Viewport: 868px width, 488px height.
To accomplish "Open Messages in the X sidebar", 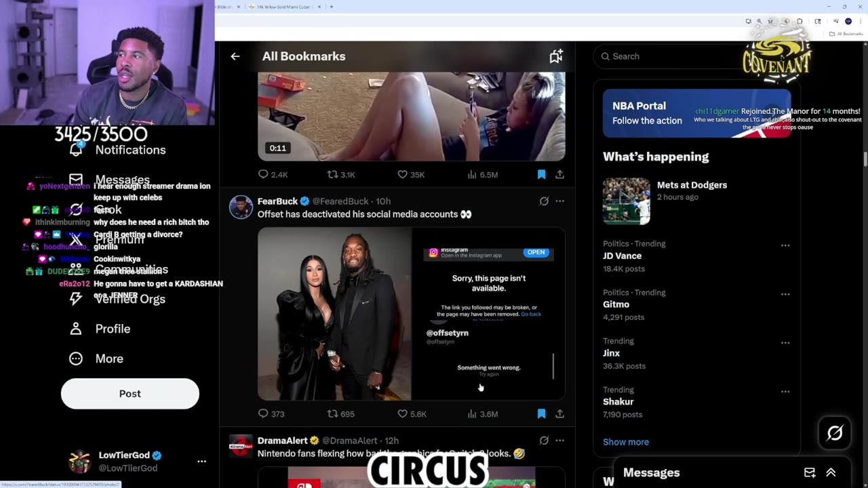I will coord(109,180).
